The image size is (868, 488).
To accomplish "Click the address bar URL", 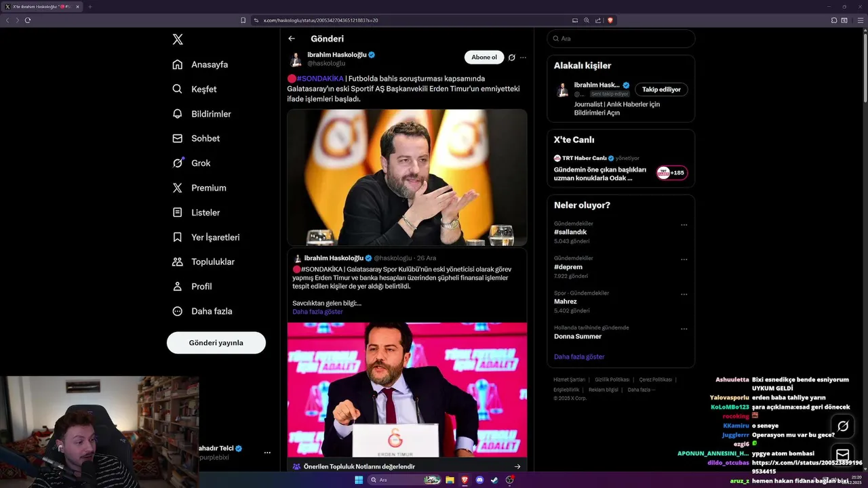I will 321,20.
